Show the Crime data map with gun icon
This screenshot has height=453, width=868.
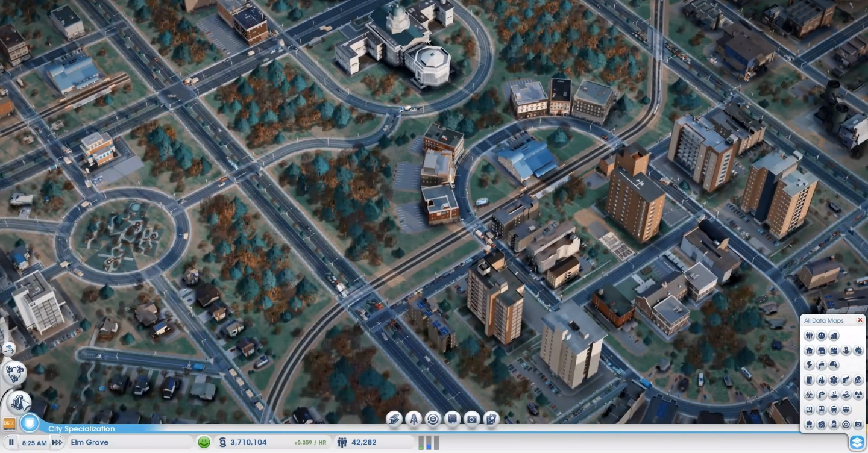point(846,380)
